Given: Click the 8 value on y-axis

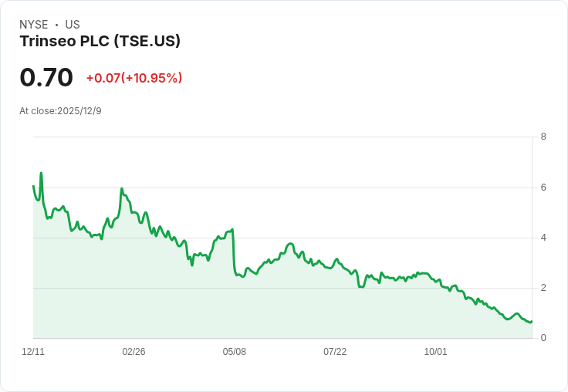Looking at the screenshot, I should point(543,137).
